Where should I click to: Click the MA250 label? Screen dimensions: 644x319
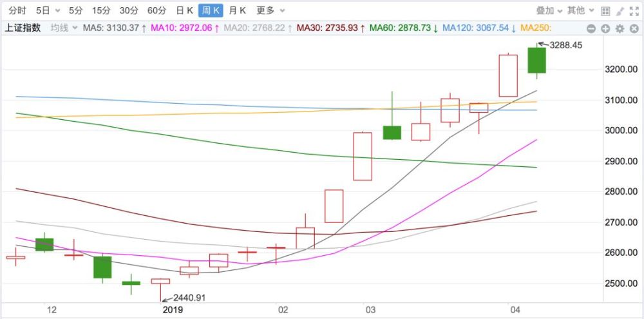[x=536, y=28]
